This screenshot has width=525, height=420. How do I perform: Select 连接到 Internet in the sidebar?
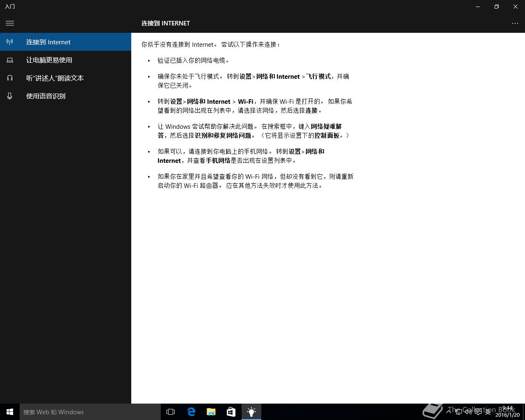coord(66,42)
